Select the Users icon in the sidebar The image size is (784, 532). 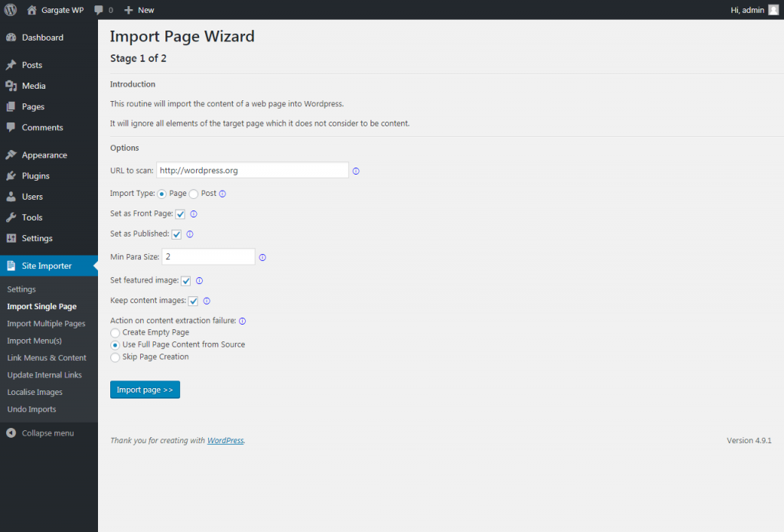coord(12,196)
